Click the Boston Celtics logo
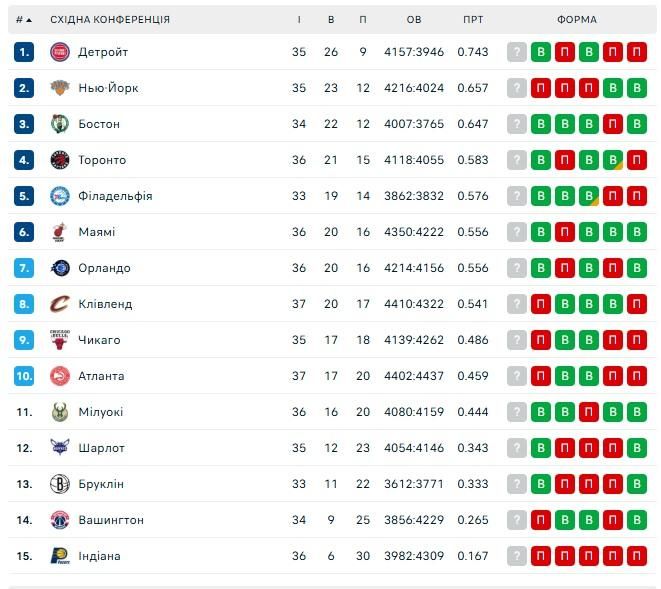Screen dimensions: 661x589 pyautogui.click(x=60, y=124)
